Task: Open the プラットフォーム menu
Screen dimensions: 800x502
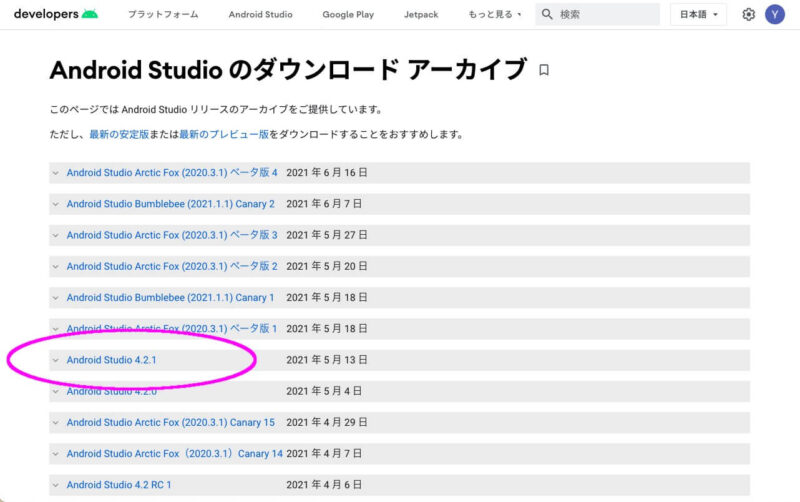Action: (x=163, y=14)
